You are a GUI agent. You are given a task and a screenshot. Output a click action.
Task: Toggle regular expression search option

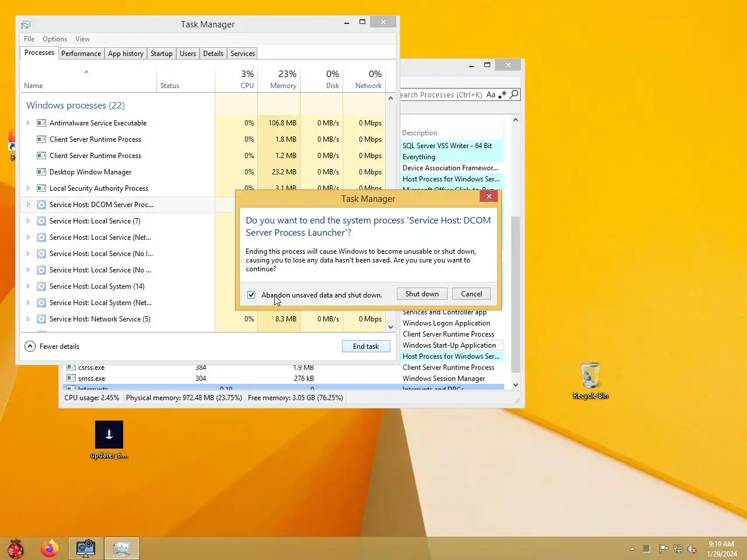point(502,94)
